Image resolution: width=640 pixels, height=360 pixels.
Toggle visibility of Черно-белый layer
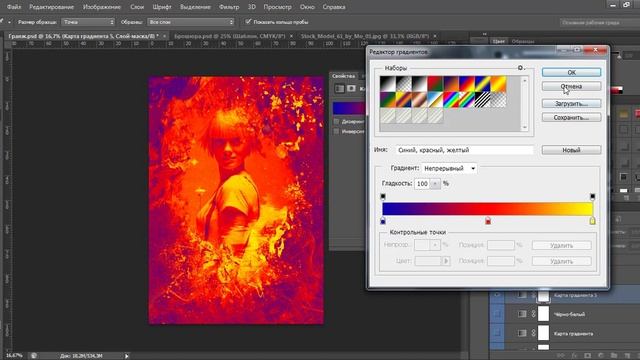pyautogui.click(x=497, y=314)
